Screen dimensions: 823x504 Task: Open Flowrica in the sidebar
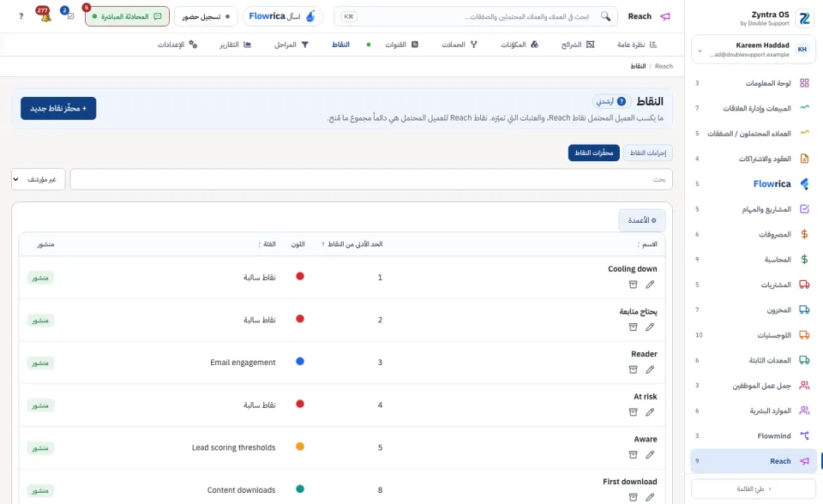[x=753, y=183]
